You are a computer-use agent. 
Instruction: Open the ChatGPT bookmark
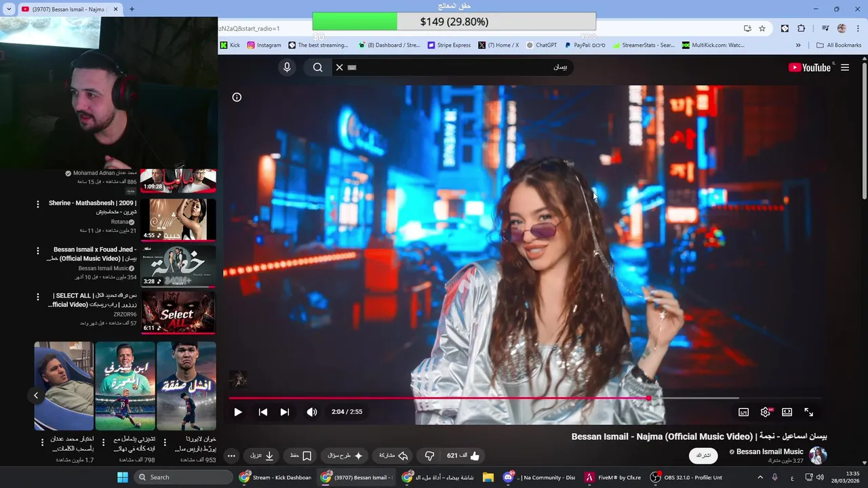(x=541, y=45)
